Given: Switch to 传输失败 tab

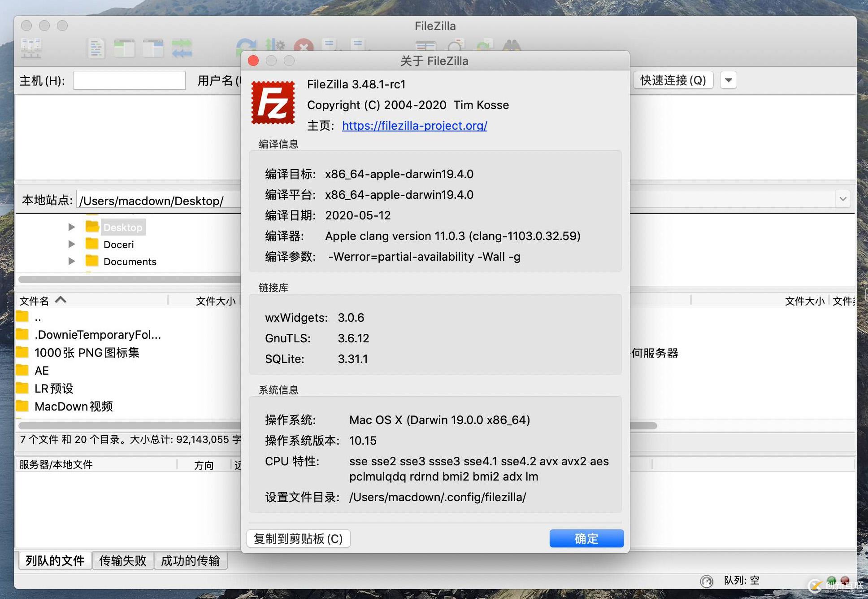Looking at the screenshot, I should coord(123,560).
